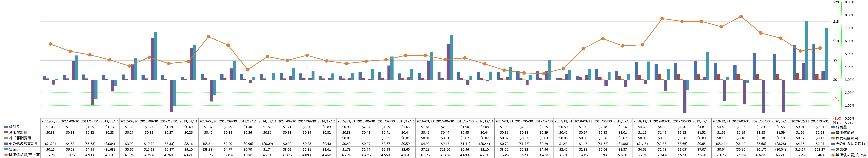
Task: Select the tall teal 営業CF bar above 2020/12/31
Action: (x=806, y=50)
